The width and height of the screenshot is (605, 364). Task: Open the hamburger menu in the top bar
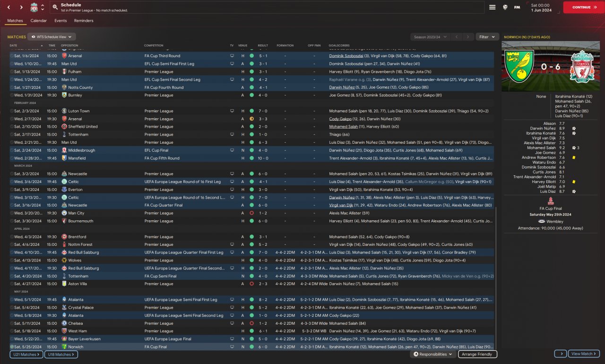pyautogui.click(x=492, y=7)
